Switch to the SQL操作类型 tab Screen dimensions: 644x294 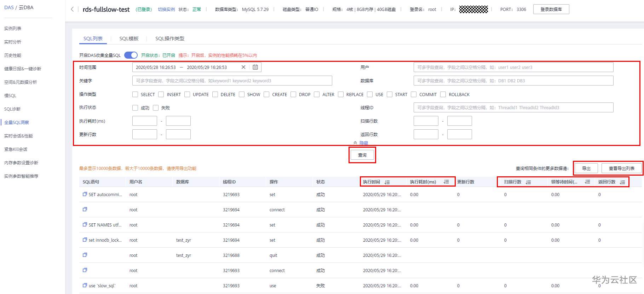170,39
